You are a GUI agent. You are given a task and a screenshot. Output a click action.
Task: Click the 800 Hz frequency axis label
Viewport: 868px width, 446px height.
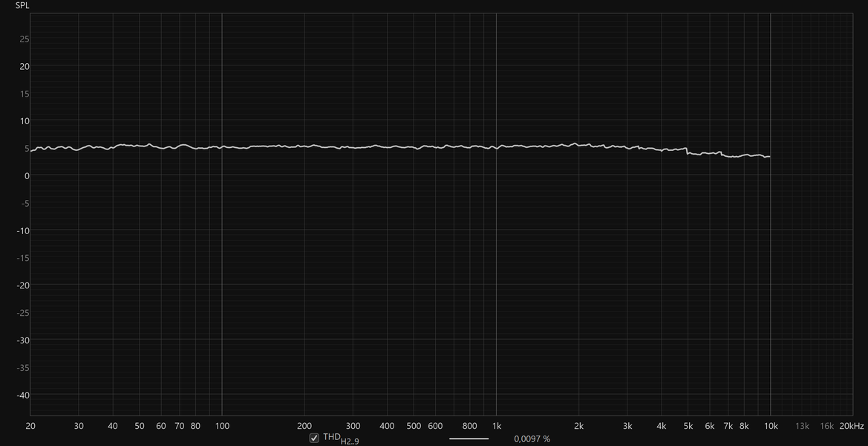(x=469, y=426)
